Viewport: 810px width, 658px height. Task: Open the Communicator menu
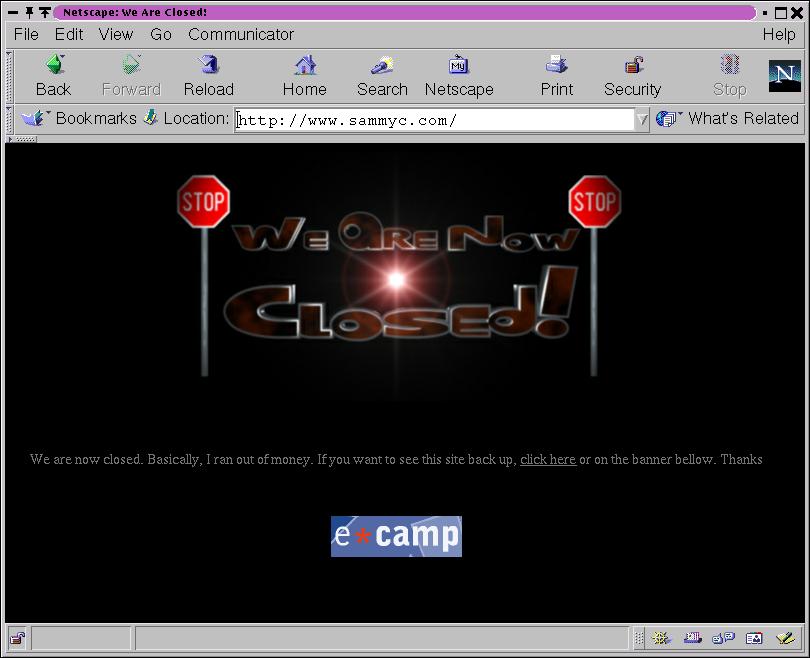240,34
